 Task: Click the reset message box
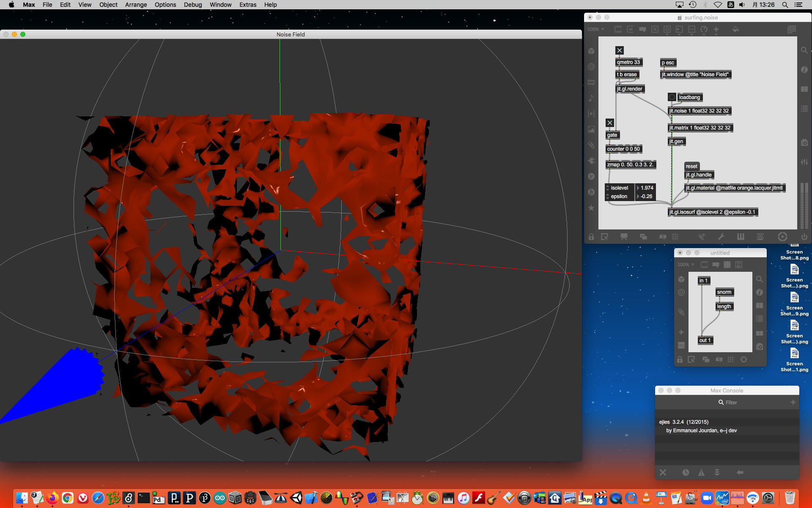(x=691, y=166)
